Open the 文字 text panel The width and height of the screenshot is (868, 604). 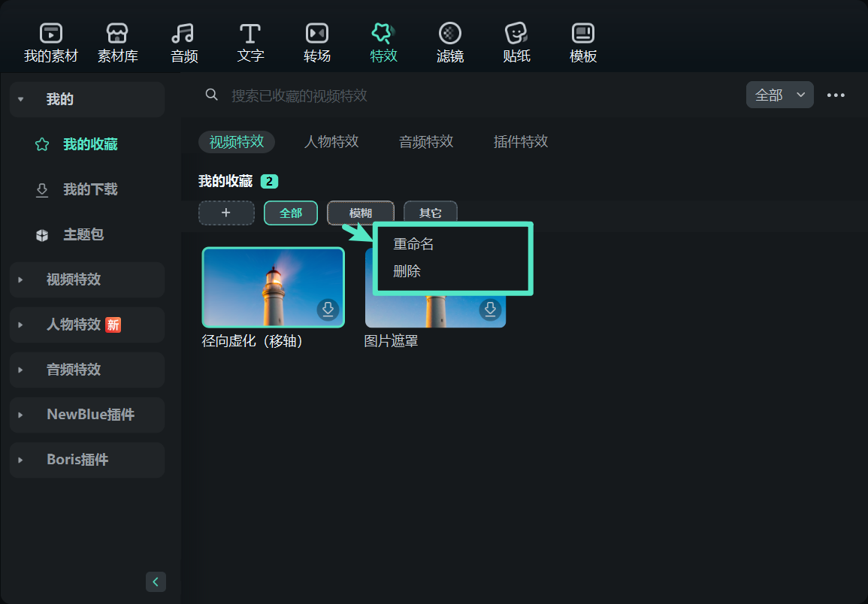click(250, 43)
